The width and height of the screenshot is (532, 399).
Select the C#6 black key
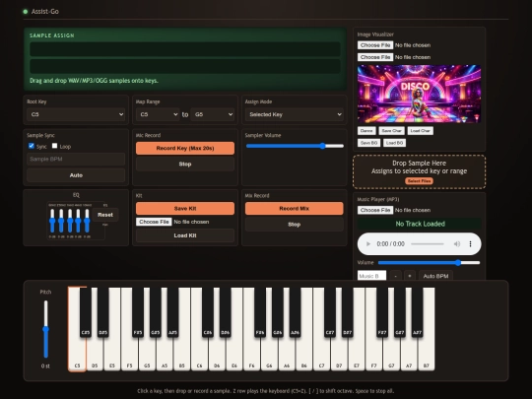point(208,312)
